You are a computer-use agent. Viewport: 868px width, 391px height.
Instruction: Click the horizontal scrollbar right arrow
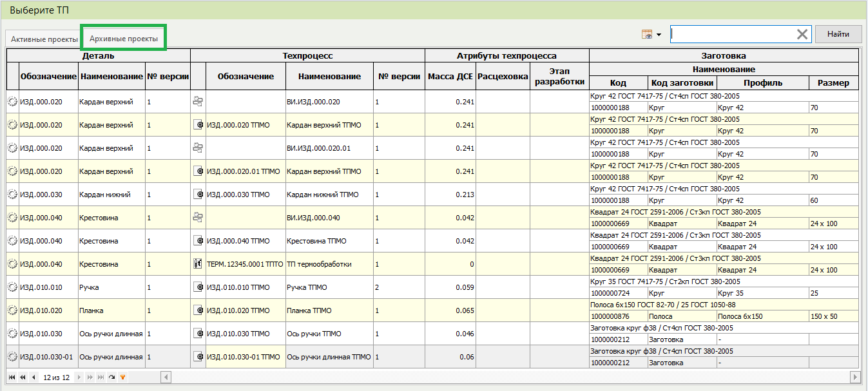click(855, 377)
